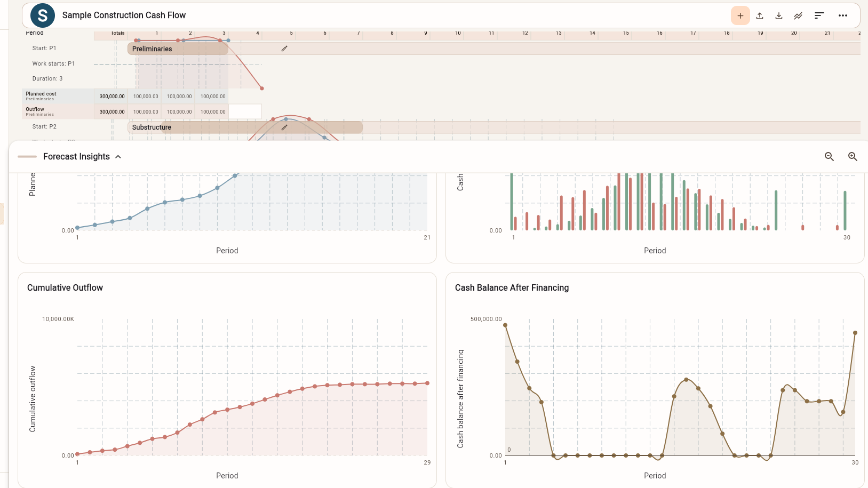Screen dimensions: 868x488
Task: Click the period 10 column header
Action: (458, 33)
